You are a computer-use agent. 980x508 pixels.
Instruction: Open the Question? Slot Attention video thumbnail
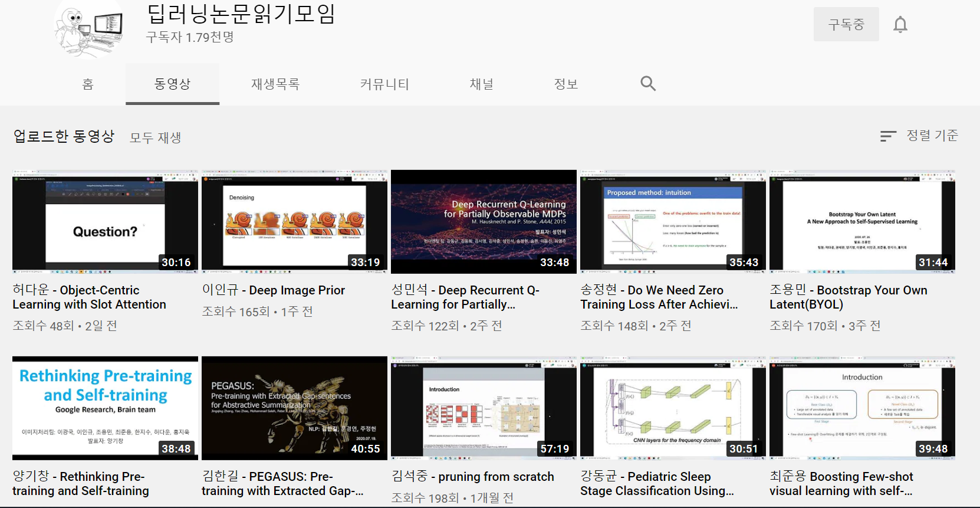[x=105, y=222]
